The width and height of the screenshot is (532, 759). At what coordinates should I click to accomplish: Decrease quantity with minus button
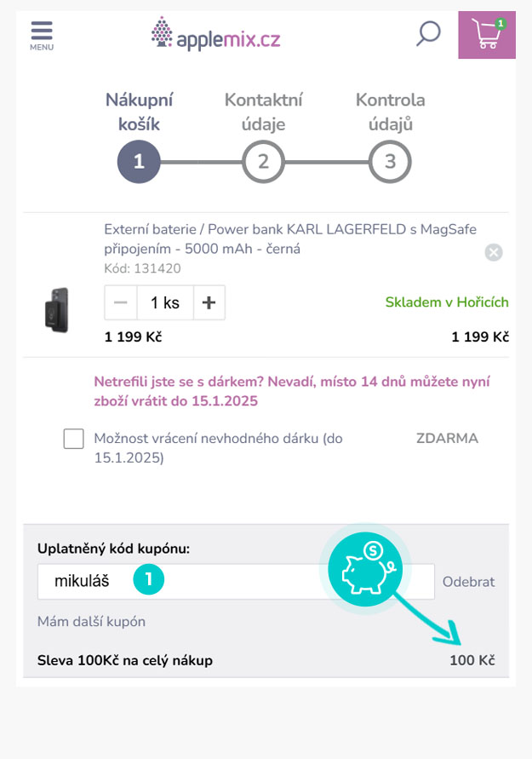(121, 302)
